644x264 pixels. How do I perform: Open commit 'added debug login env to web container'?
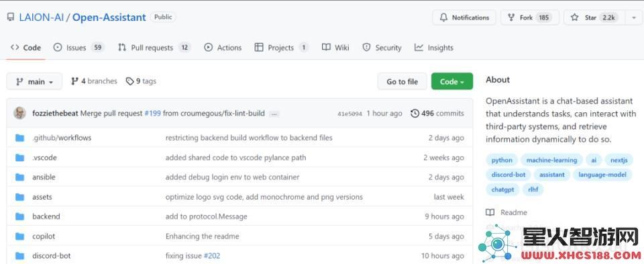233,177
